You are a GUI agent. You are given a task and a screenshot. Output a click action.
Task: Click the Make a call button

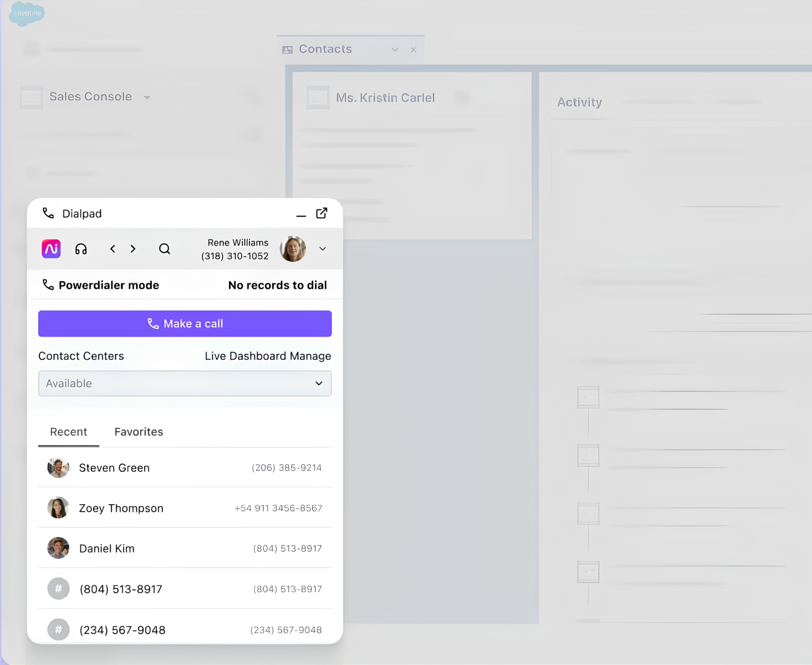coord(185,323)
